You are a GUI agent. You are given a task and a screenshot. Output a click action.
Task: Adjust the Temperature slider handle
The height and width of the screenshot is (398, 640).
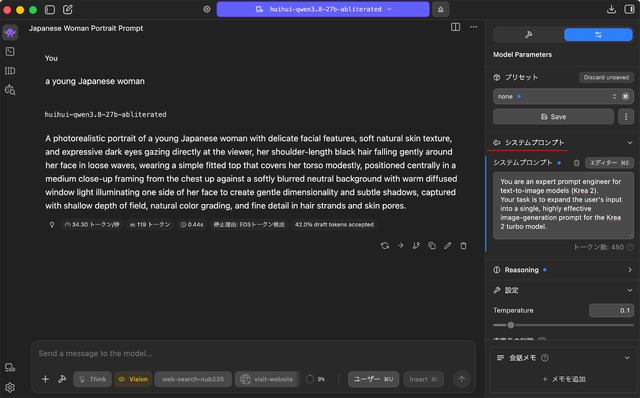[511, 325]
